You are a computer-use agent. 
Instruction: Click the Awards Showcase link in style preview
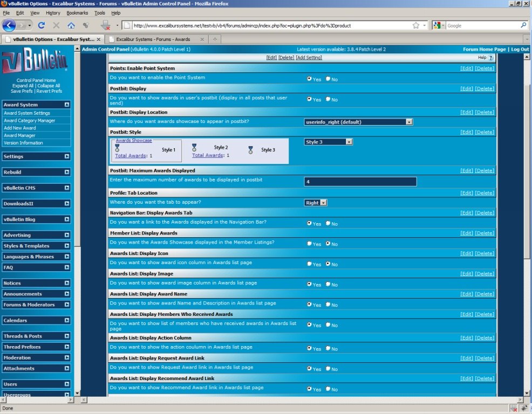(x=134, y=140)
